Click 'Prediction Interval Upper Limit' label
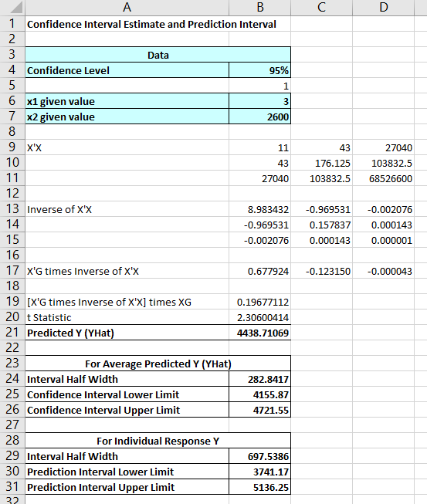The image size is (427, 504). coord(127,487)
